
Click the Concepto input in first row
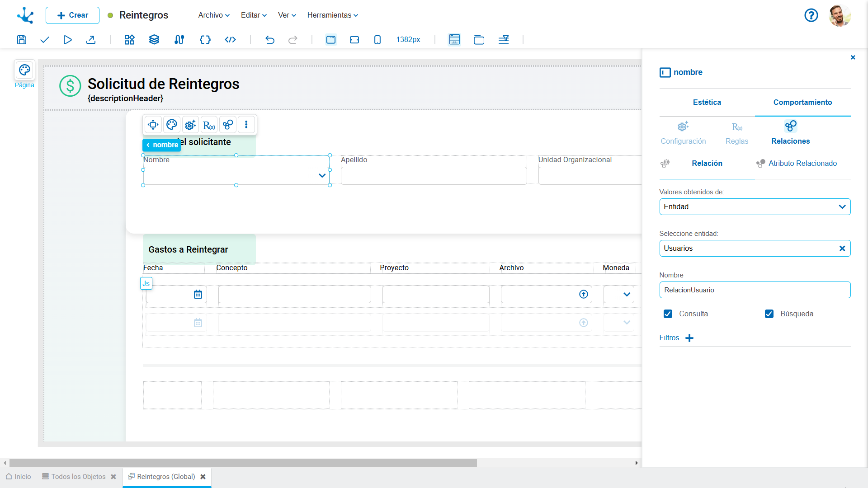coord(294,295)
